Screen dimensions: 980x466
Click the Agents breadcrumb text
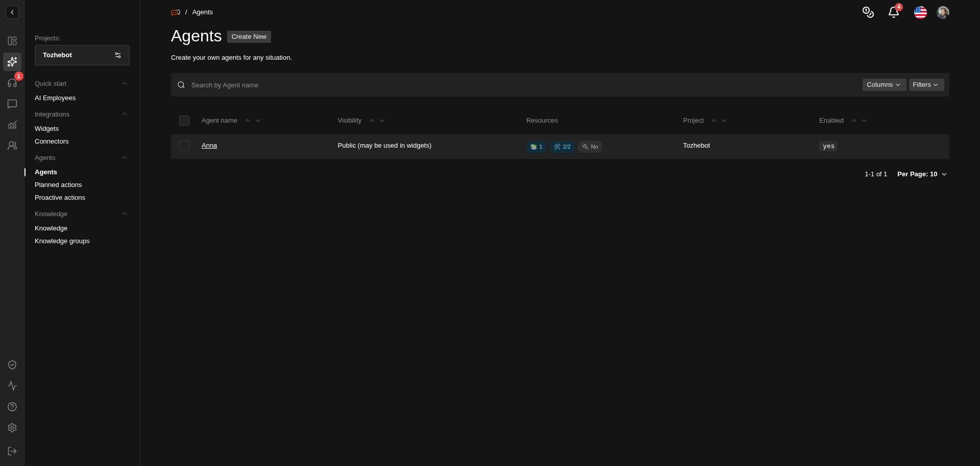203,12
